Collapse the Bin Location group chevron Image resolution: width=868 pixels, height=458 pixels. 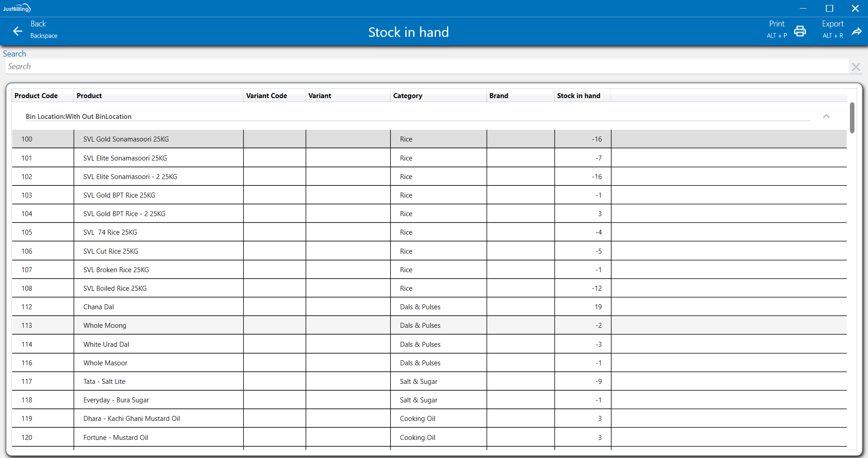(826, 116)
